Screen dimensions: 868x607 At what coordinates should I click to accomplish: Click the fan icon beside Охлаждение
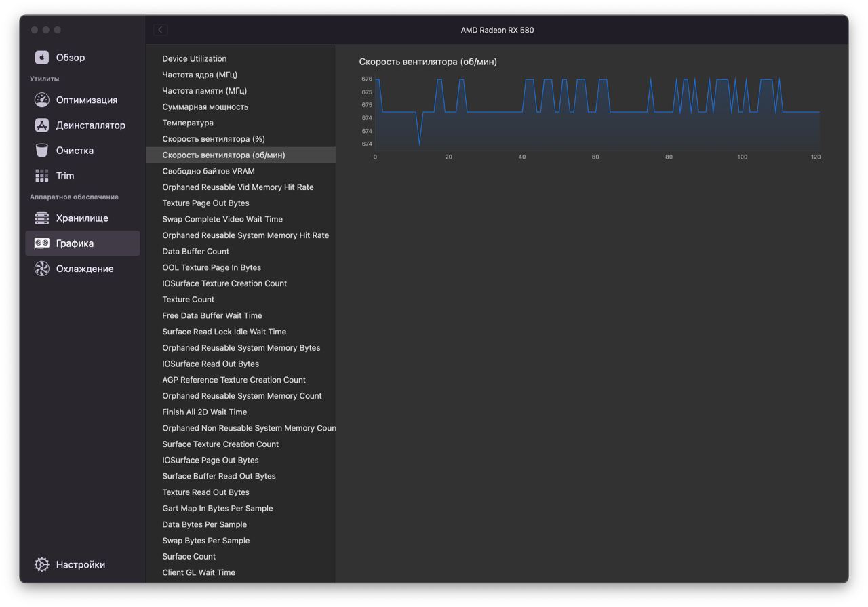42,269
